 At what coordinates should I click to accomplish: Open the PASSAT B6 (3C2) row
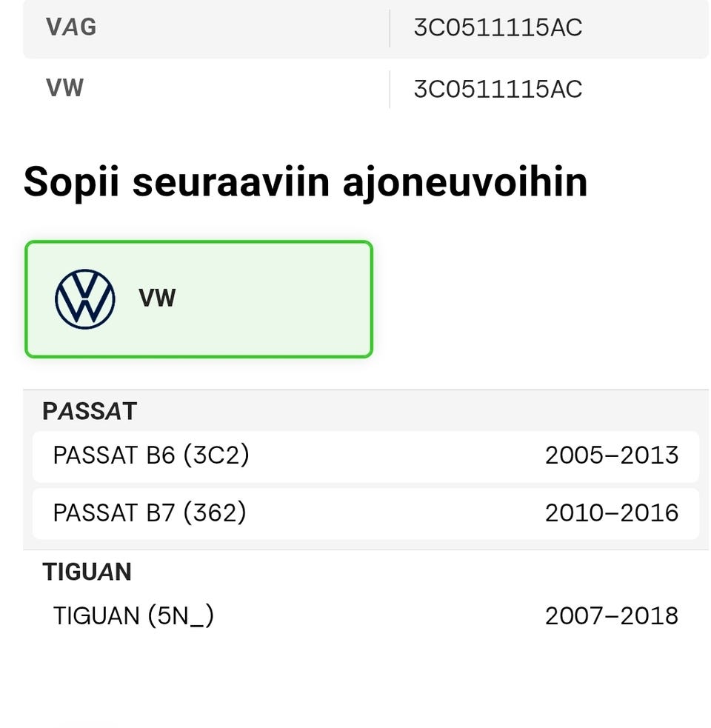[366, 456]
